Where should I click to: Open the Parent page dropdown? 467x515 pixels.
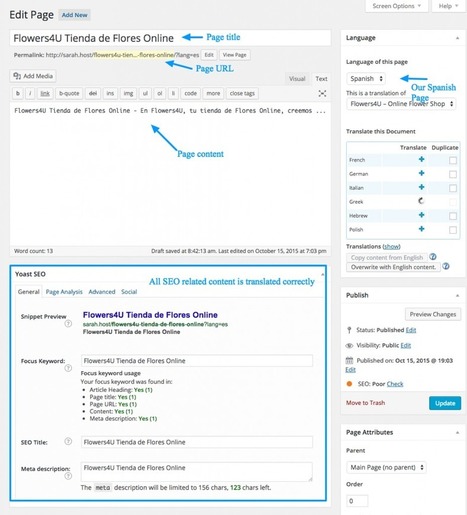point(386,467)
